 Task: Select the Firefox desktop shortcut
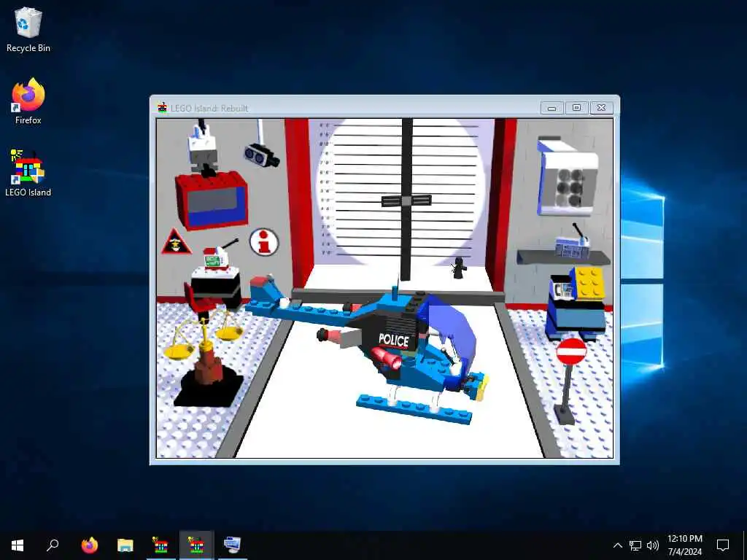pos(28,101)
